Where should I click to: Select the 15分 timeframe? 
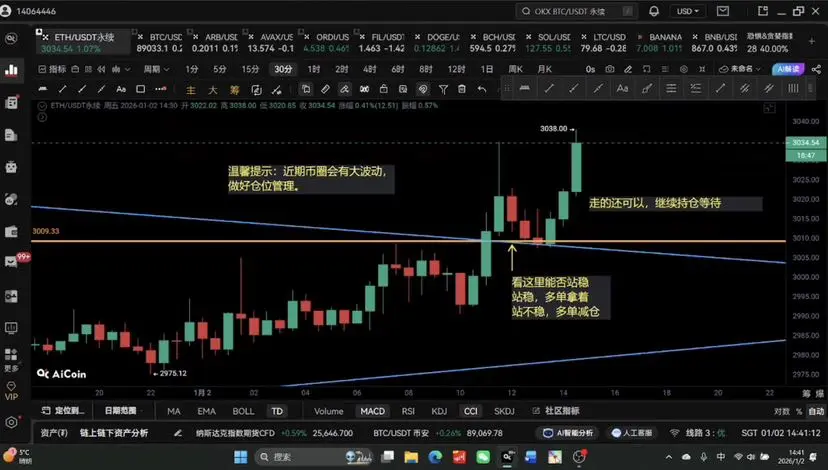250,69
